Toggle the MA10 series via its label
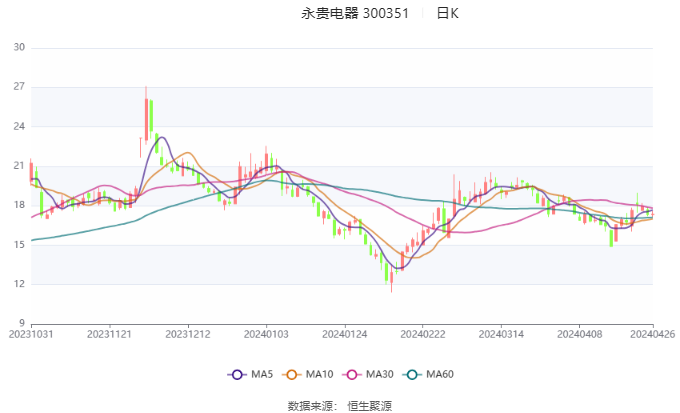The image size is (680, 413). [x=320, y=374]
